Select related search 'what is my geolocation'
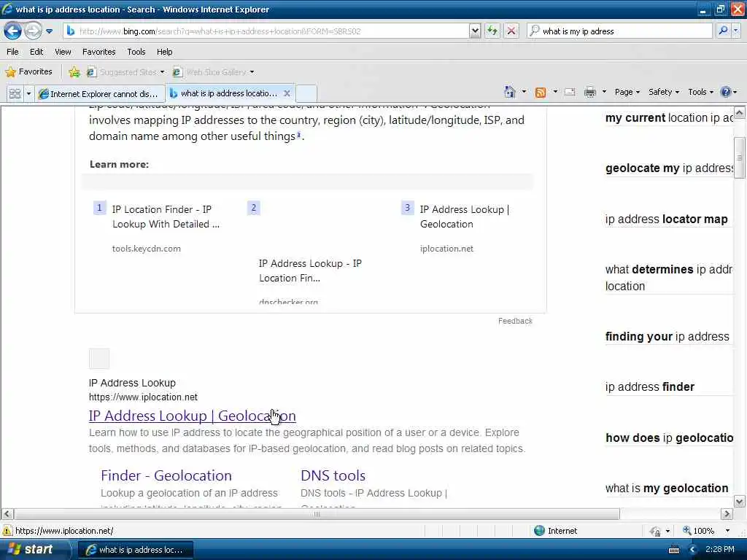 click(x=667, y=488)
